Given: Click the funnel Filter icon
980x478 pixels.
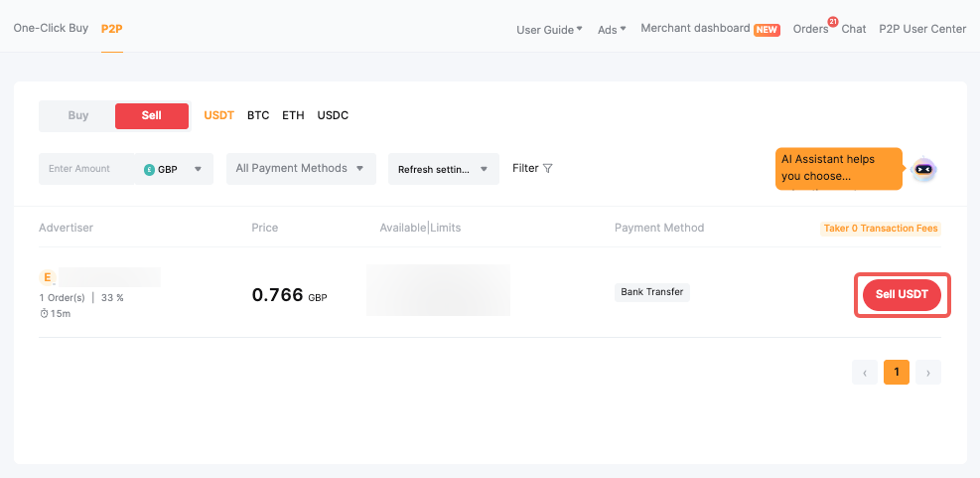Looking at the screenshot, I should pyautogui.click(x=547, y=169).
